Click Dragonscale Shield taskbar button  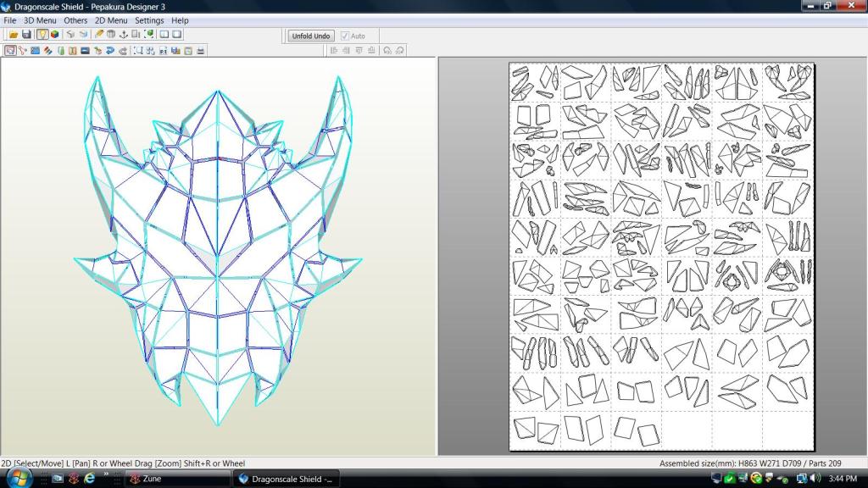click(x=286, y=480)
